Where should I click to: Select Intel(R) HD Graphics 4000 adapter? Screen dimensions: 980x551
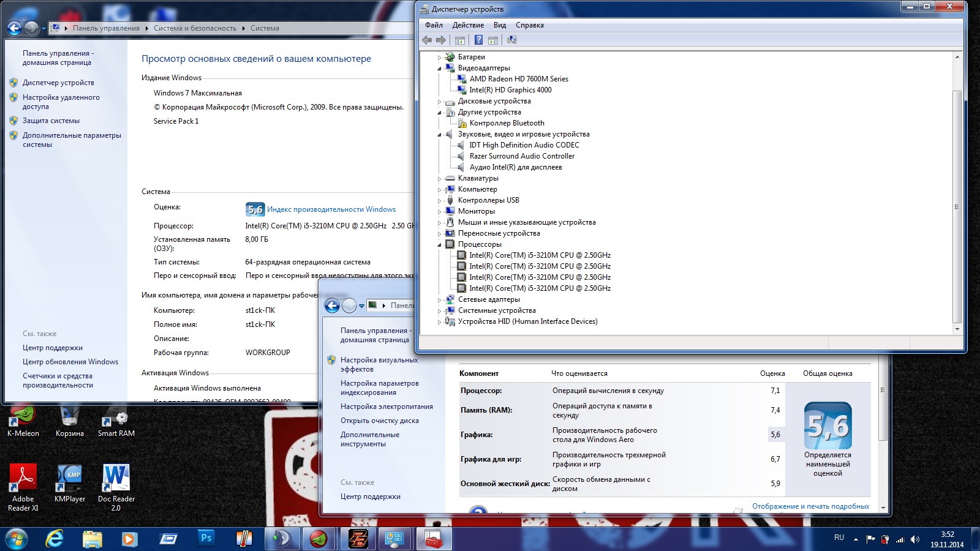click(510, 90)
